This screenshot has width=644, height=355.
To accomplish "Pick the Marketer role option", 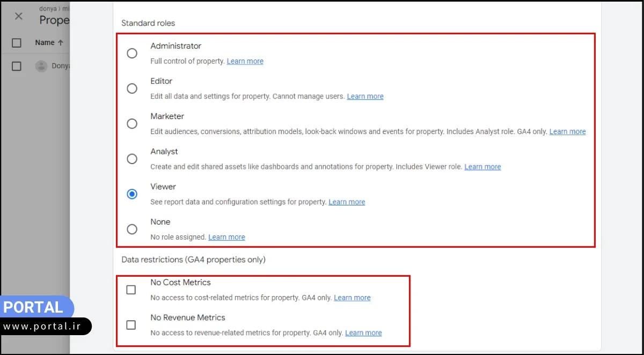I will coord(132,124).
